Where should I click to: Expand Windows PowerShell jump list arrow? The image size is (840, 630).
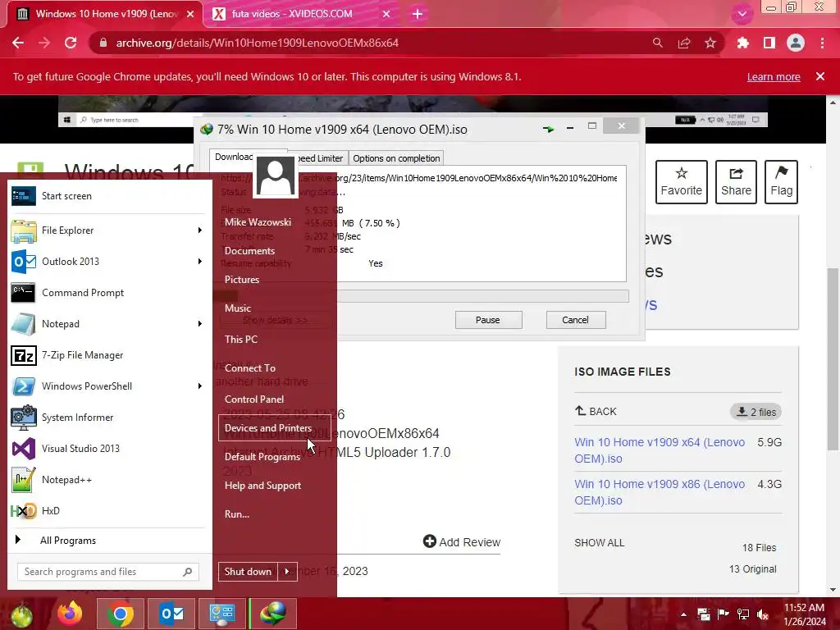(x=200, y=386)
